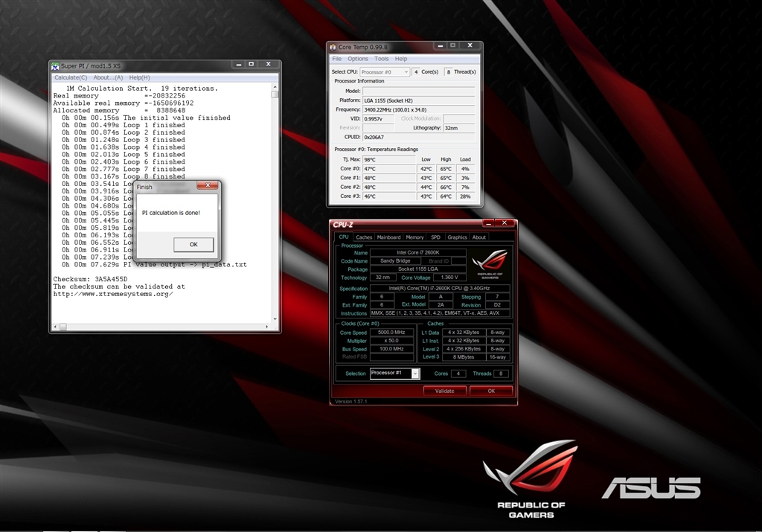
Task: Close the Finish dialog with the X
Action: pyautogui.click(x=208, y=185)
